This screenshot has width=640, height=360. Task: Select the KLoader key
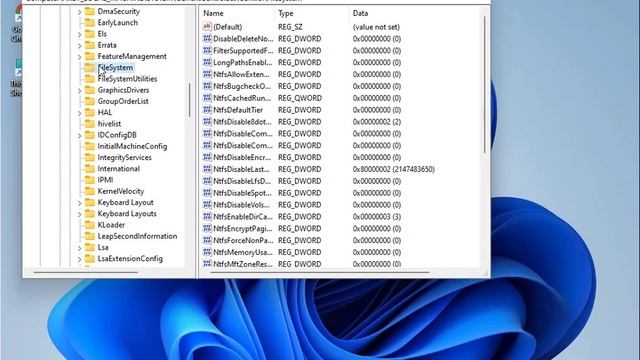click(111, 225)
